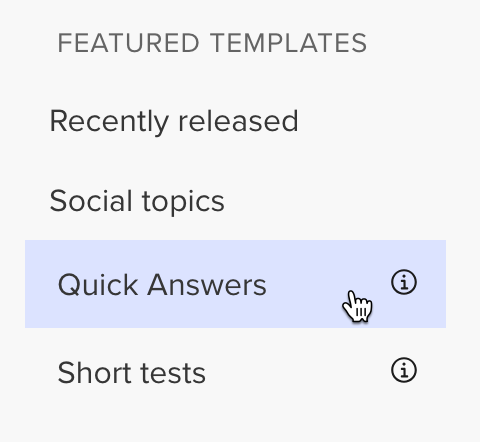
Task: Click the Quick Answers text label
Action: pyautogui.click(x=162, y=285)
